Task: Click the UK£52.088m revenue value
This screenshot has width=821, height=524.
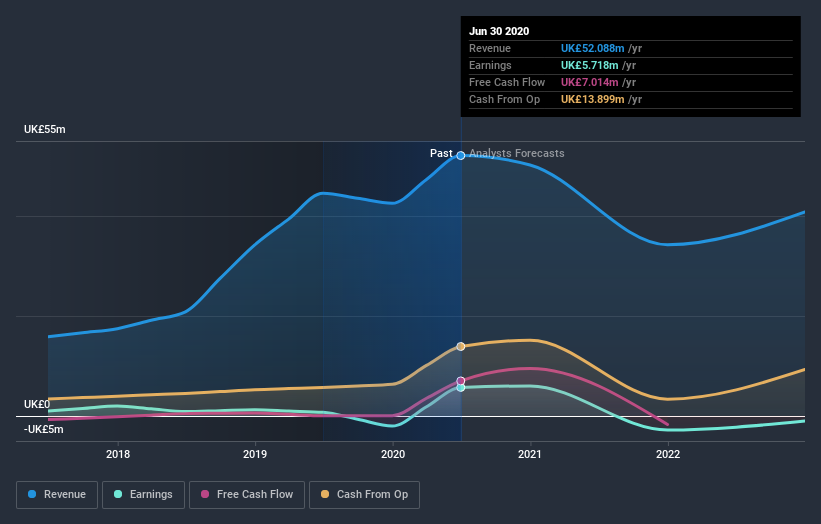Action: click(x=593, y=48)
